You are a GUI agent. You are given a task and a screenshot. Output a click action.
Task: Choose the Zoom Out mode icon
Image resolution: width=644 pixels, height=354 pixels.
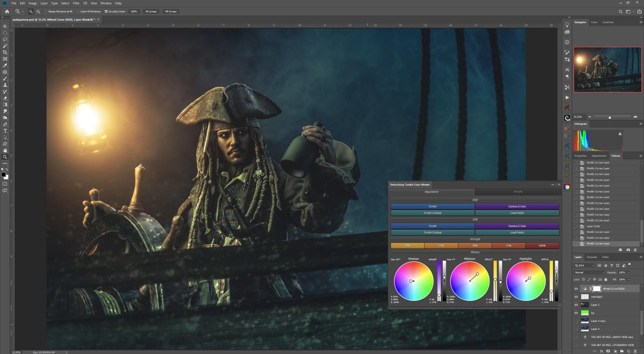37,11
